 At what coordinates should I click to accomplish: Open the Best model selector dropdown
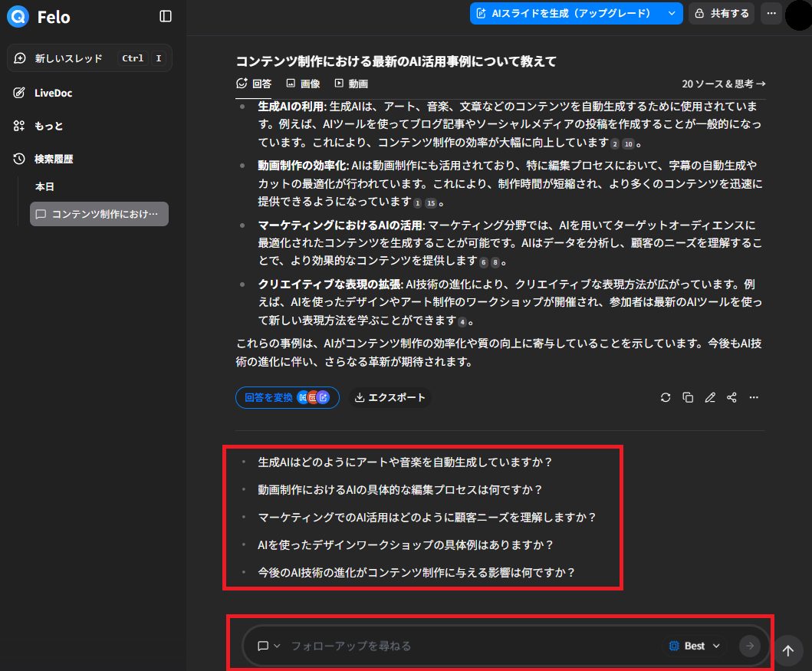coord(695,646)
